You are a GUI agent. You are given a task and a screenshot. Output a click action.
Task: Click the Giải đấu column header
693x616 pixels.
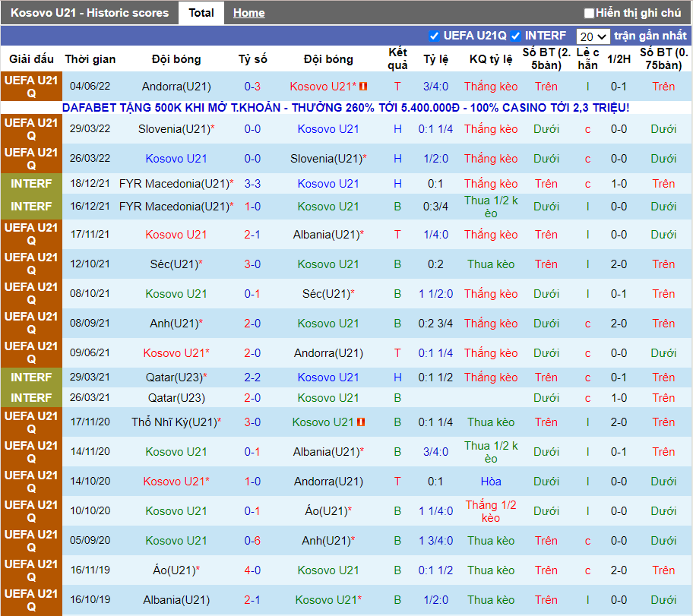pos(31,58)
